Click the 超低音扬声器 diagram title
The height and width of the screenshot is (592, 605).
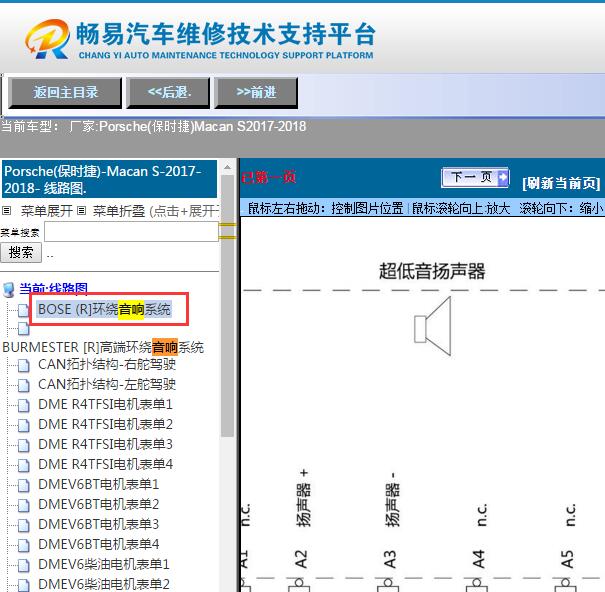click(432, 271)
